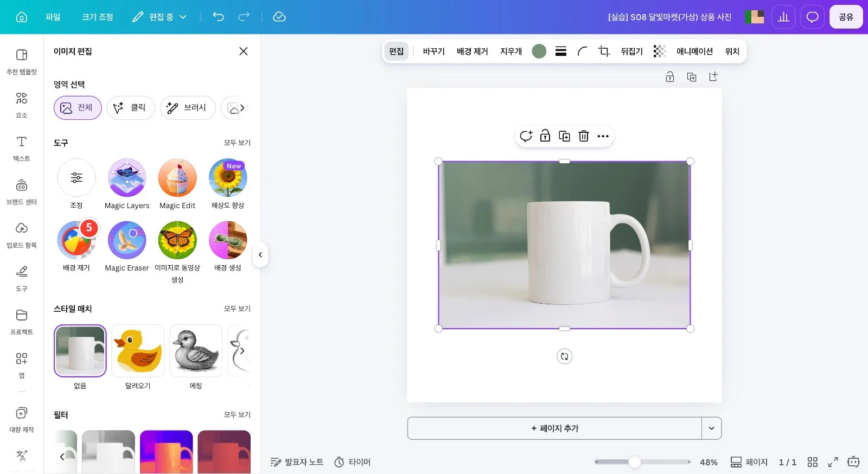Open 프로젝트 projects panel
Image resolution: width=868 pixels, height=474 pixels.
click(x=22, y=322)
